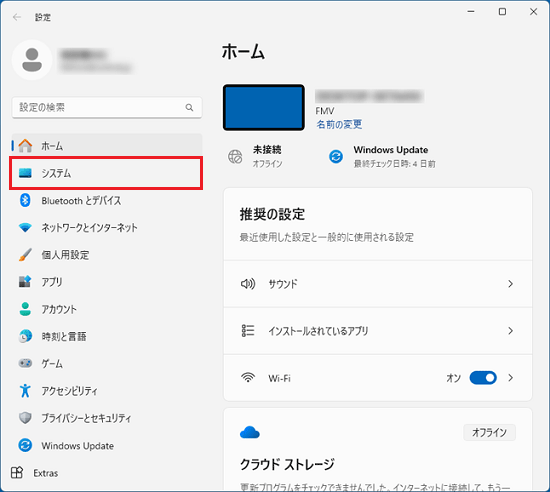
Task: Click the network Wi-Fi diamond icon
Action: (x=25, y=228)
